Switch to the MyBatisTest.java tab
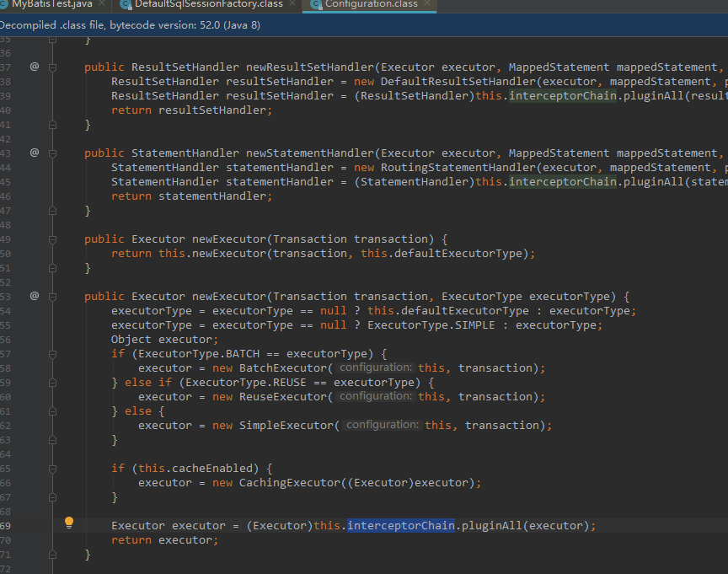 coord(51,4)
